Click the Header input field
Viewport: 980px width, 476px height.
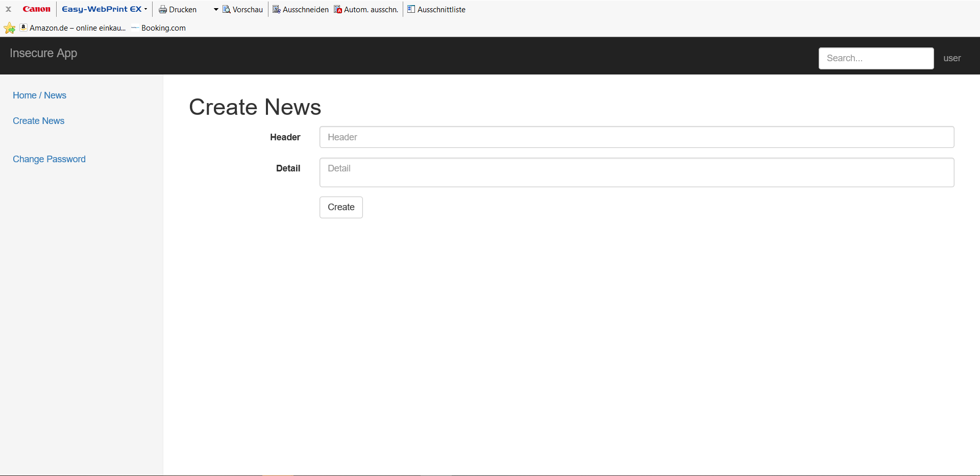(636, 137)
